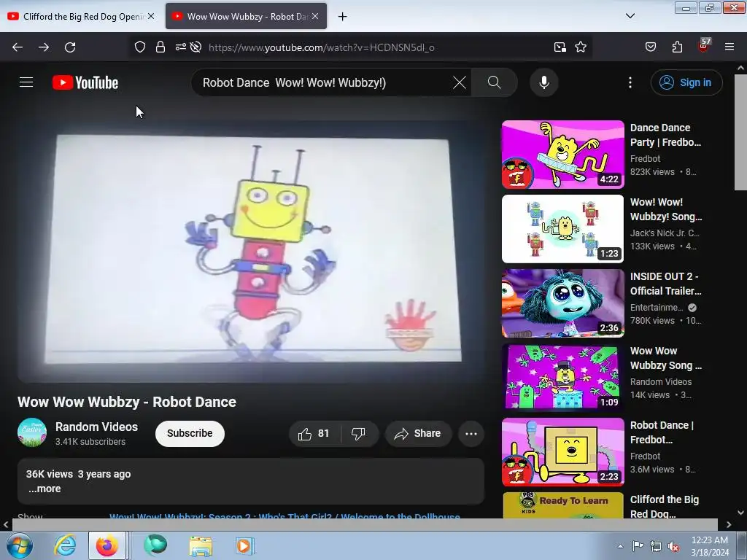Dislike this video
This screenshot has width=747, height=560.
tap(358, 433)
